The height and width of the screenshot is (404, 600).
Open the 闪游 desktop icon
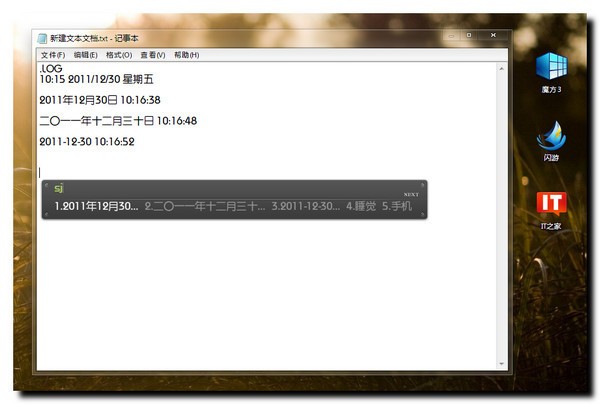coord(551,141)
